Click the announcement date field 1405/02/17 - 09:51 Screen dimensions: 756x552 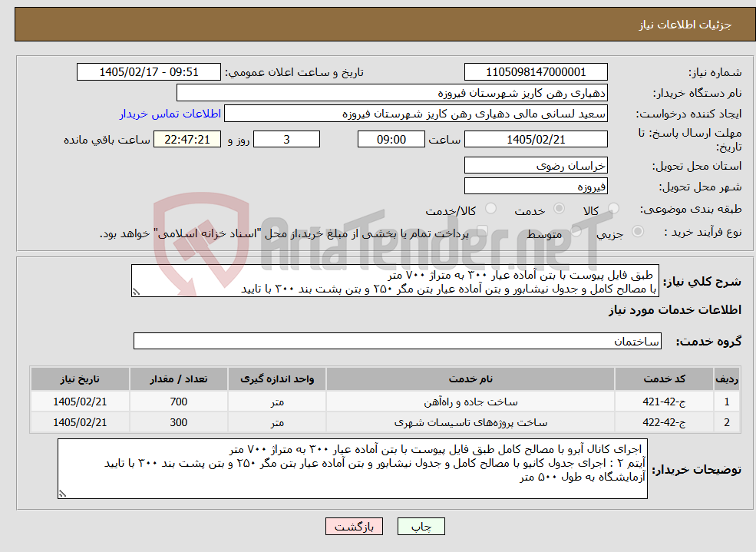click(x=148, y=72)
